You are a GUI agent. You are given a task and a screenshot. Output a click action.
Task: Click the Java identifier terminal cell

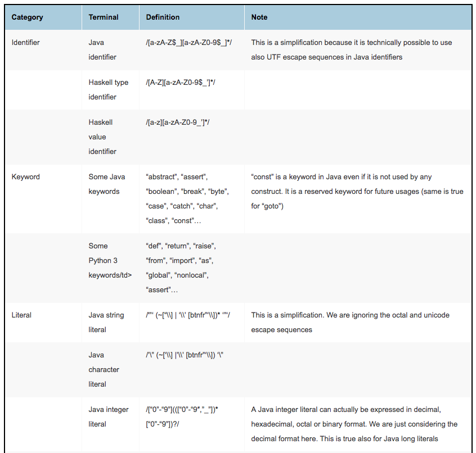102,49
